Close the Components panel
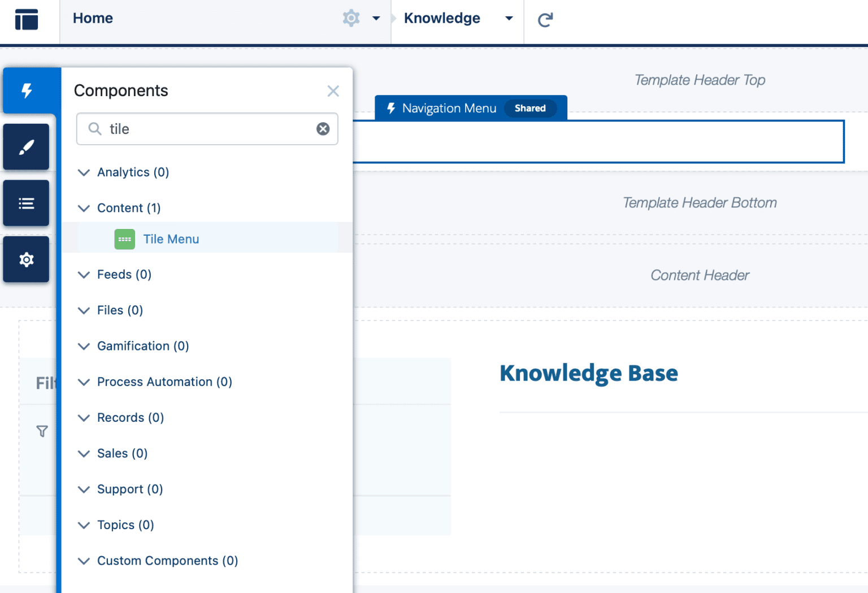868x593 pixels. pos(333,90)
